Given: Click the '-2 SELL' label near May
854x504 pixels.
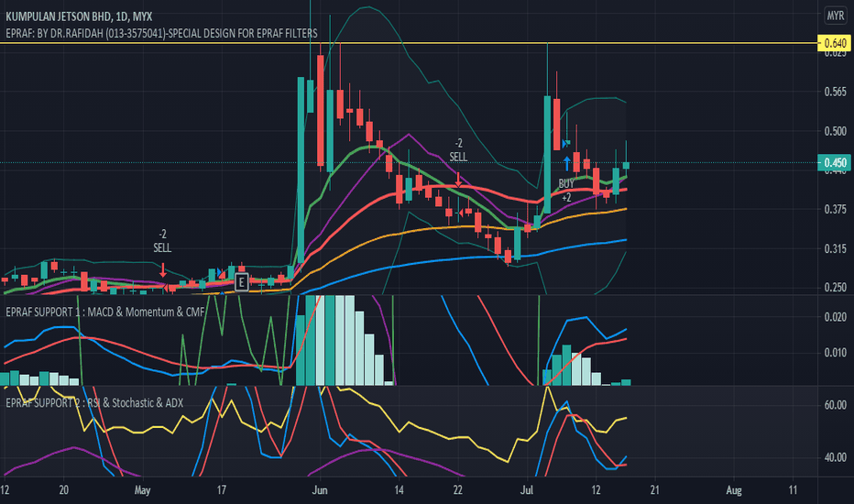Looking at the screenshot, I should pyautogui.click(x=162, y=241).
